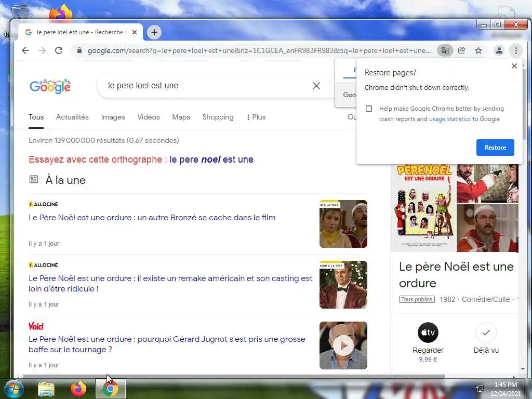The height and width of the screenshot is (399, 532).
Task: Open the man in red jacket article thumbnail
Action: pos(343,285)
